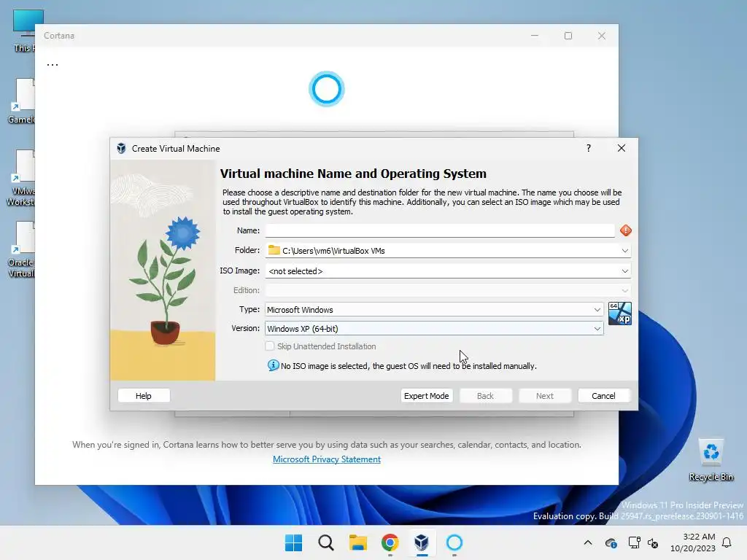Click the muted volume tray icon
The image size is (747, 560).
coord(653,542)
